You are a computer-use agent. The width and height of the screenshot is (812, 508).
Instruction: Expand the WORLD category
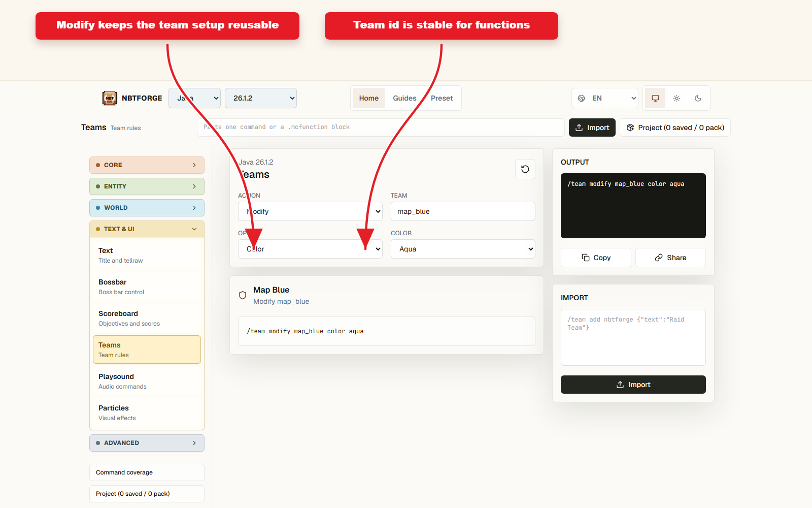click(x=147, y=208)
